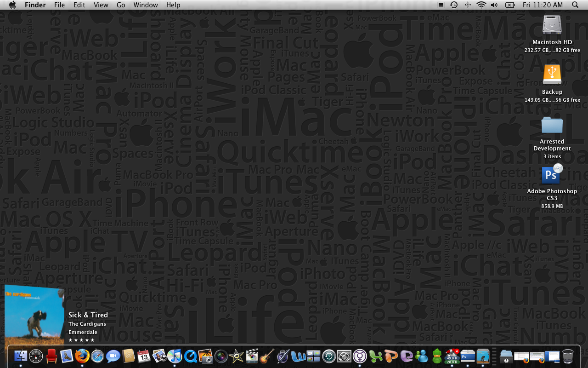Screen dimensions: 588x368
Task: Open the Wi-Fi AirPort menu
Action: 481,5
